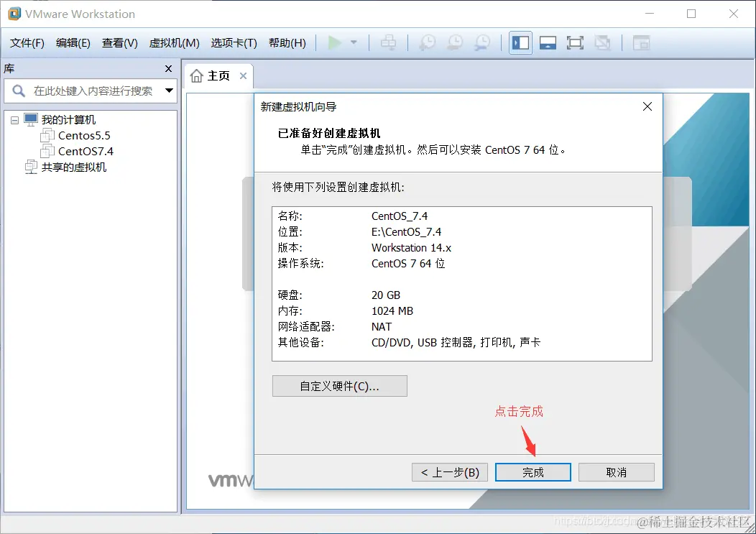This screenshot has width=756, height=534.
Task: Enter full screen mode via toolbar icon
Action: 575,42
